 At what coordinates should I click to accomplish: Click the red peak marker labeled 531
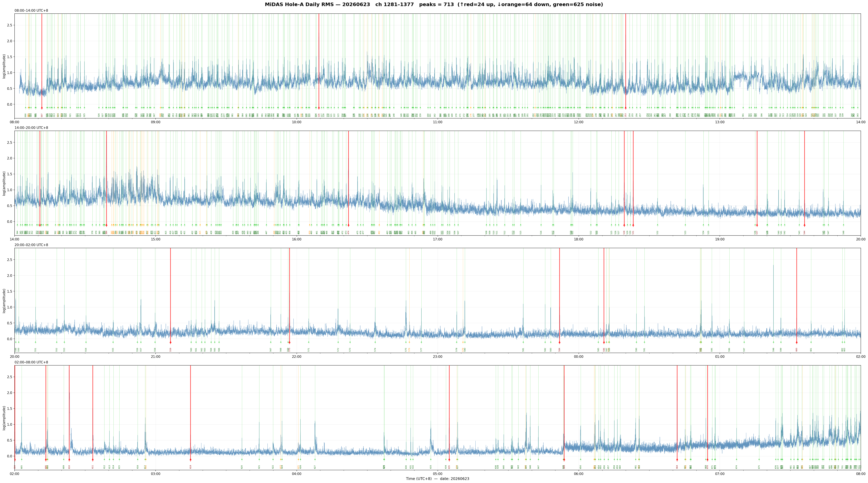point(633,225)
